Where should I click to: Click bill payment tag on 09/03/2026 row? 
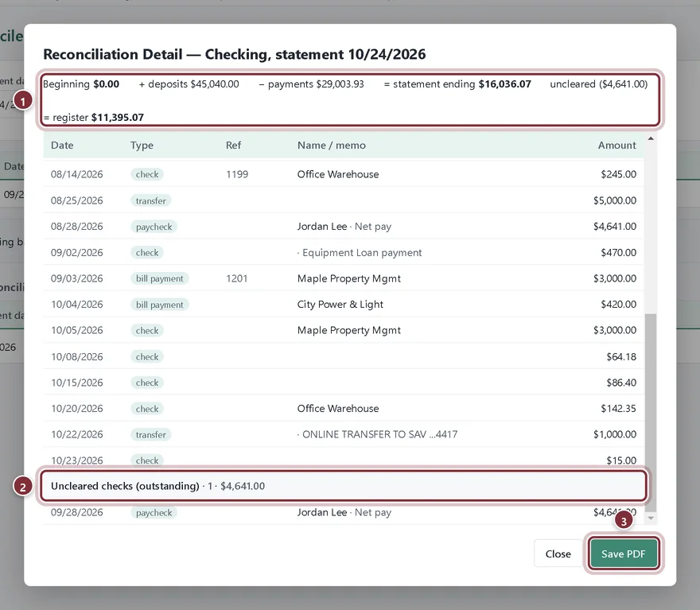(160, 278)
